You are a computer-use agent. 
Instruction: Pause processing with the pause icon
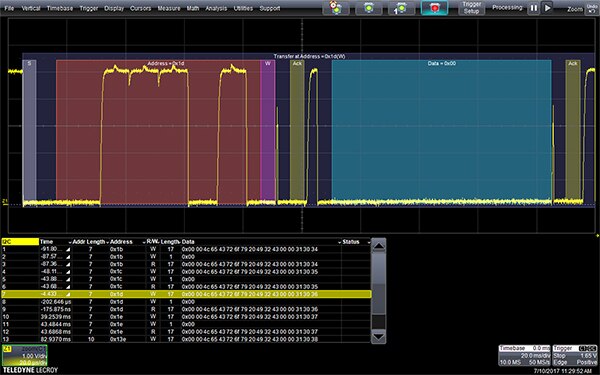pos(533,8)
